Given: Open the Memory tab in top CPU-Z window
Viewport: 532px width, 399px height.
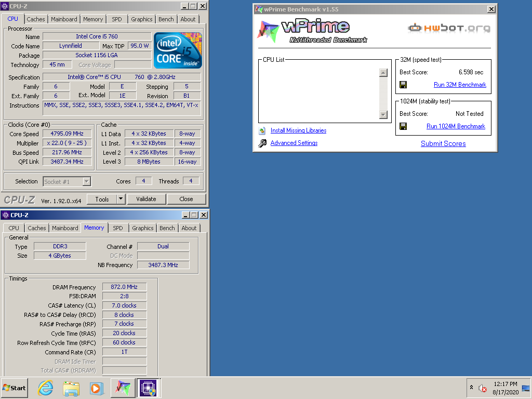Looking at the screenshot, I should [93, 19].
